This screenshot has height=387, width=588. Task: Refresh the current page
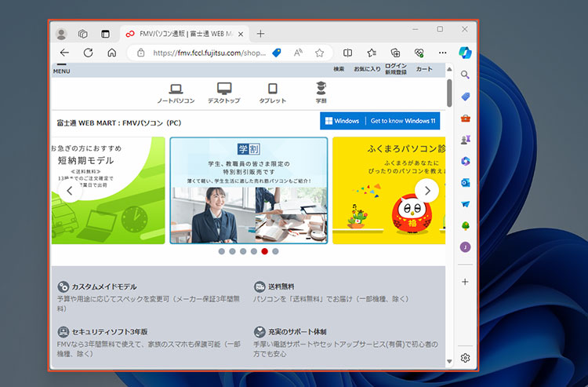[x=88, y=53]
